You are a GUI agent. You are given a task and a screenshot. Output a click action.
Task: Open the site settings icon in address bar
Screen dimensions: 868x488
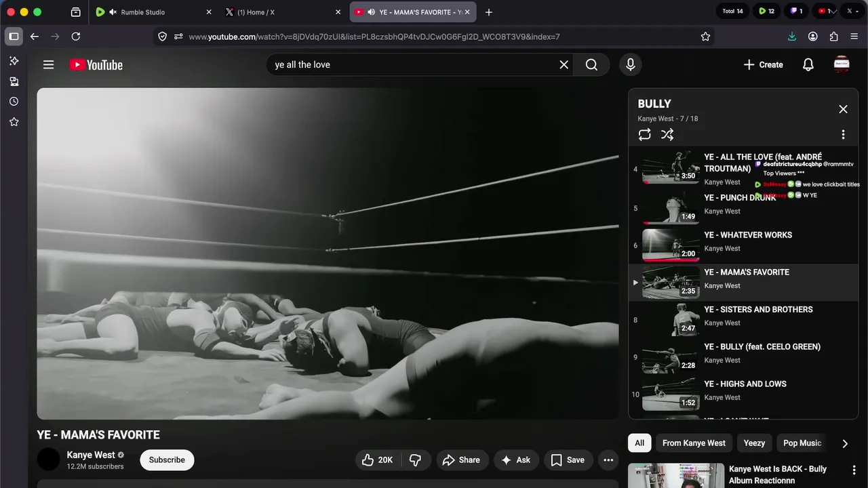point(178,37)
